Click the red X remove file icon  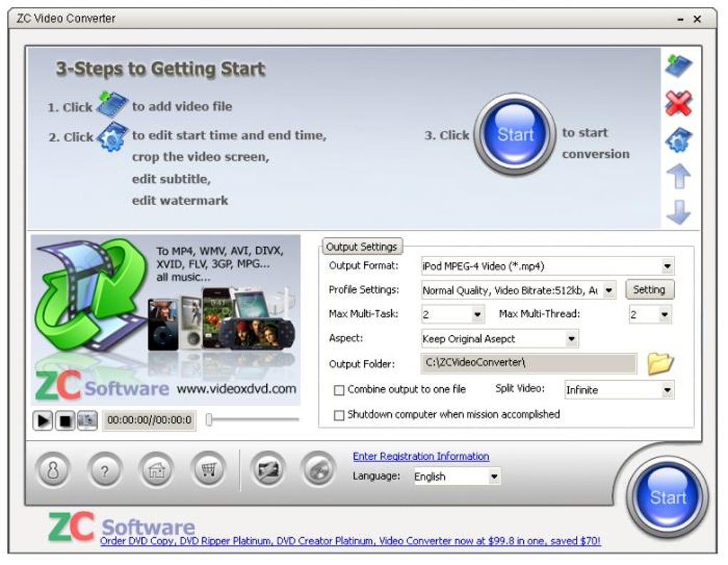(x=678, y=103)
